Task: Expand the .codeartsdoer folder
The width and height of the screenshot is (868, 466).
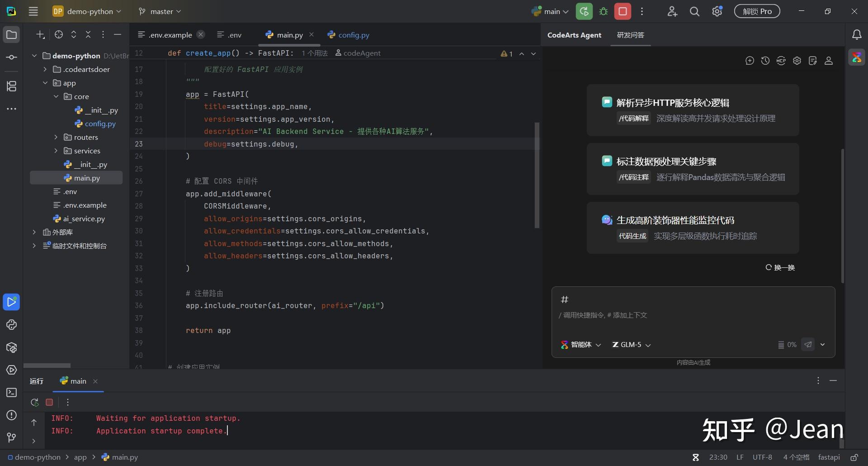Action: click(45, 69)
